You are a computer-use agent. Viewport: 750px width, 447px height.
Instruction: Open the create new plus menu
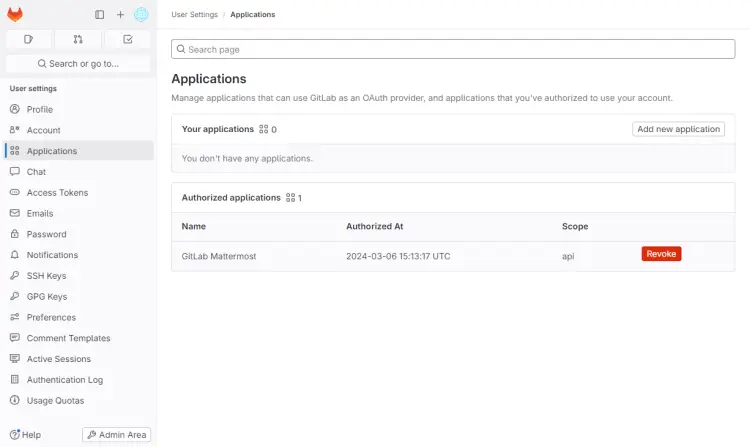[x=120, y=15]
